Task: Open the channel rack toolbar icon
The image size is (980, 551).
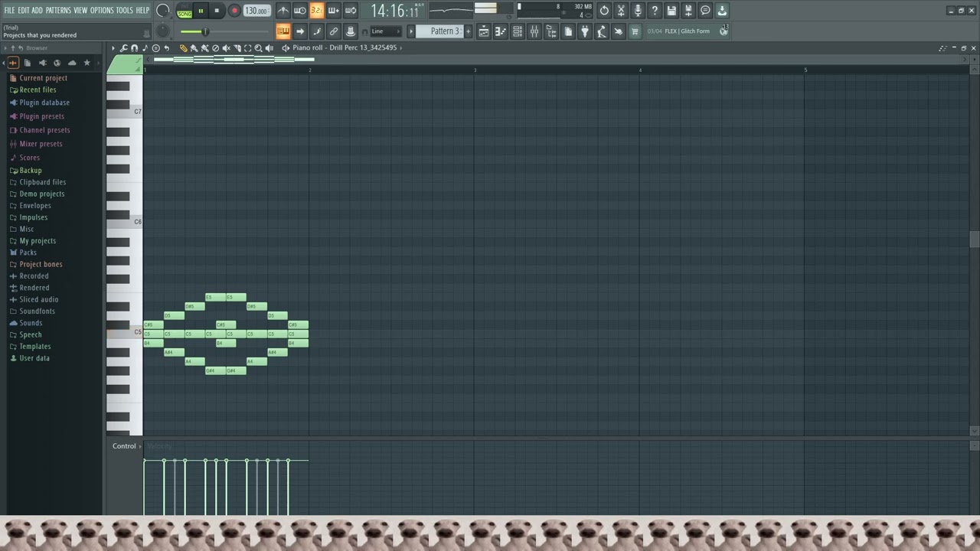Action: [x=517, y=31]
